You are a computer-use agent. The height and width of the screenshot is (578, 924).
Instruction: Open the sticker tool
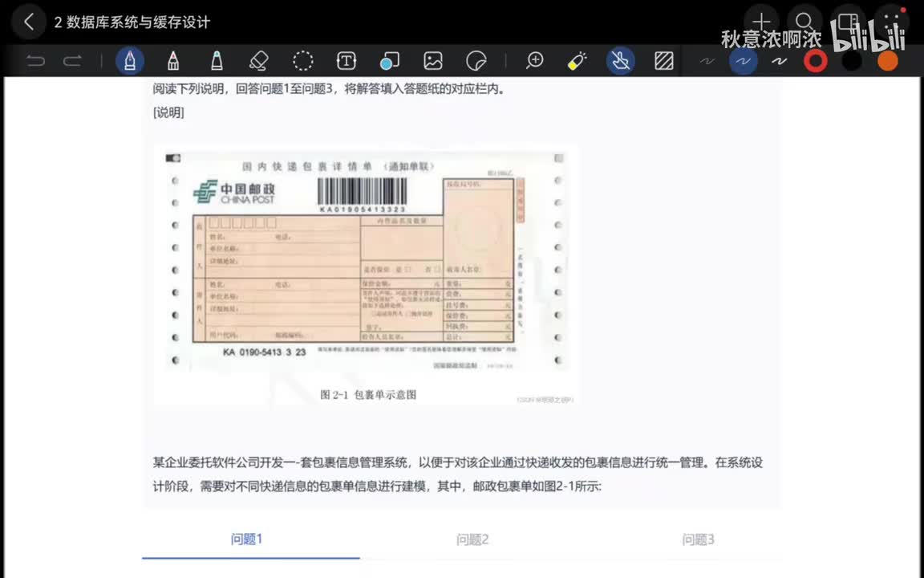(476, 61)
